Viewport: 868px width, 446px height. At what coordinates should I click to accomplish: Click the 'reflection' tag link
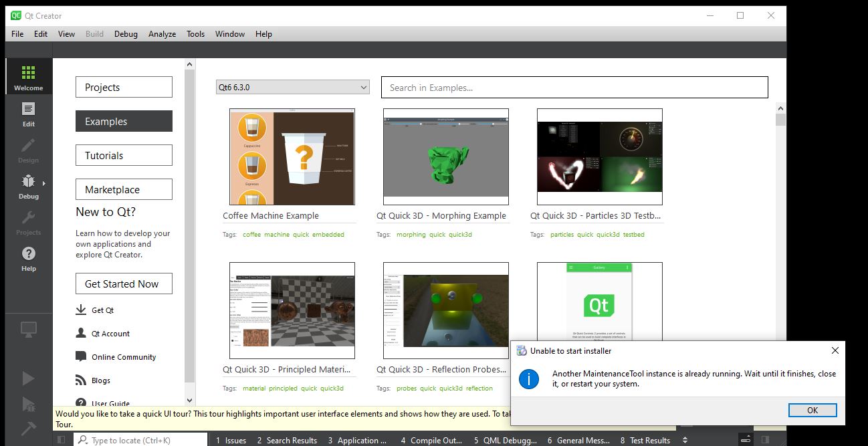pos(479,388)
